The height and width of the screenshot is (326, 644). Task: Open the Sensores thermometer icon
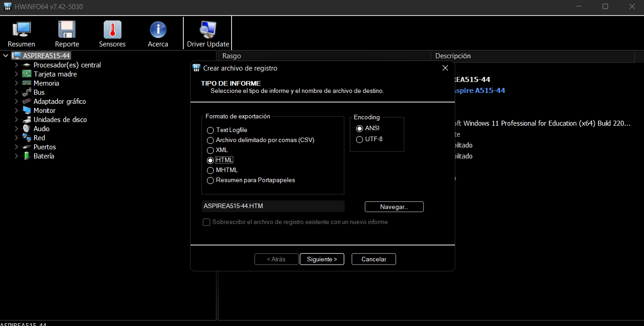[112, 30]
